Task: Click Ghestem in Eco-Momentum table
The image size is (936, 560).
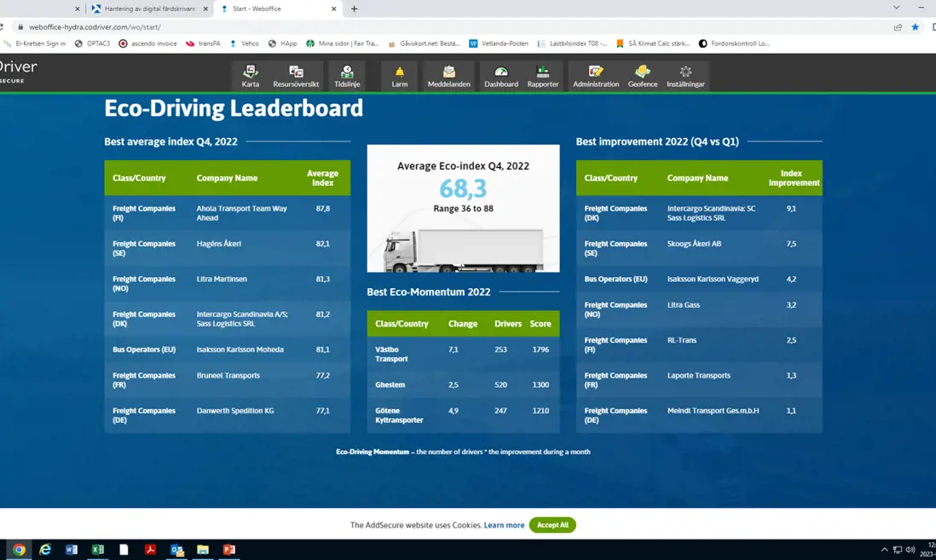Action: click(x=390, y=385)
